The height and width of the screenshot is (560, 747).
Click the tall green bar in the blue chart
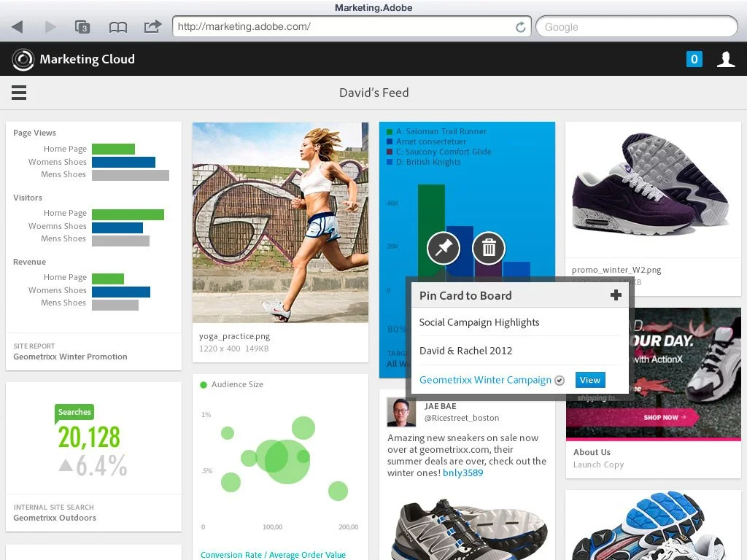[431, 230]
